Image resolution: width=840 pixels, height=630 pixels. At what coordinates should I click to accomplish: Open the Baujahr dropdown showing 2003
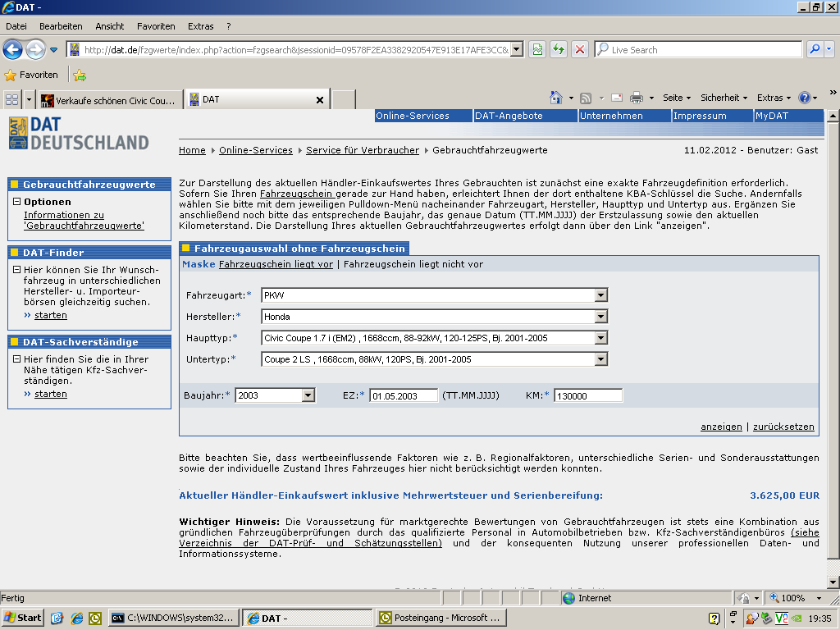[x=276, y=395]
